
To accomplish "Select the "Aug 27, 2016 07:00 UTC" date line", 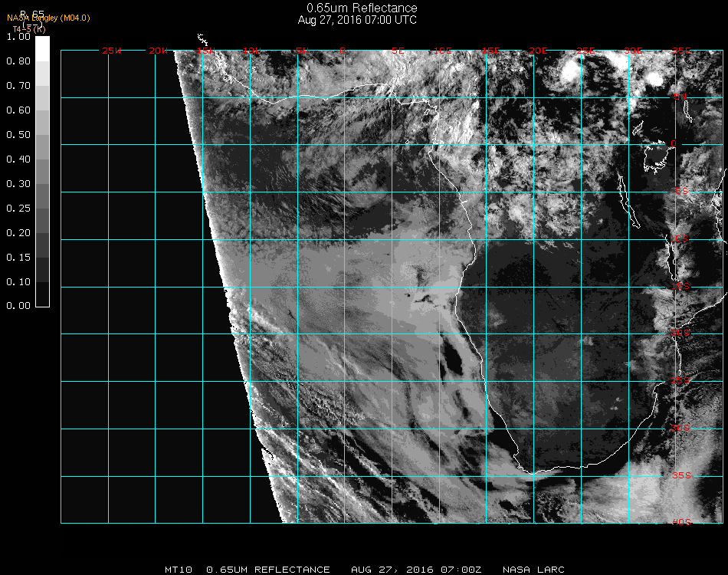I will [357, 20].
